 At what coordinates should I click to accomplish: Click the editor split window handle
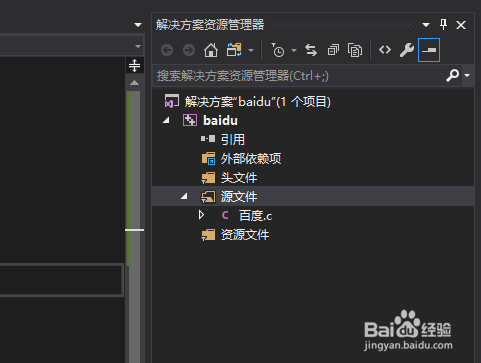click(134, 66)
